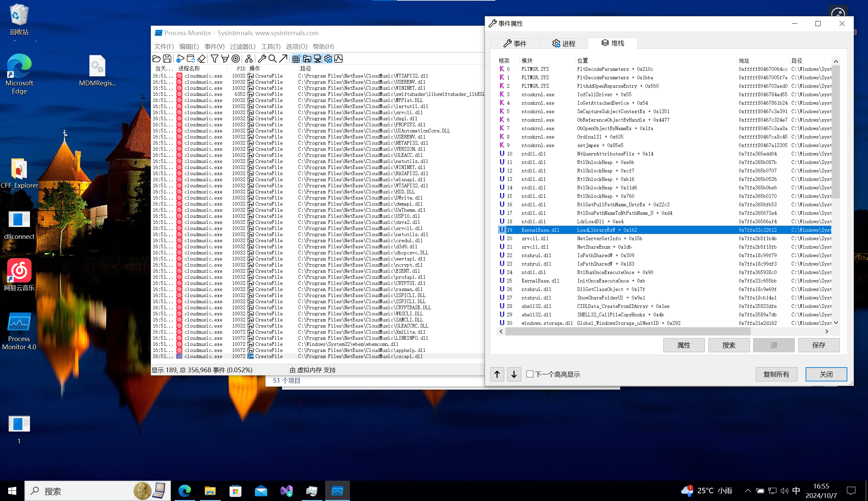
Task: Click the Jump To arrow icon
Action: tap(283, 59)
